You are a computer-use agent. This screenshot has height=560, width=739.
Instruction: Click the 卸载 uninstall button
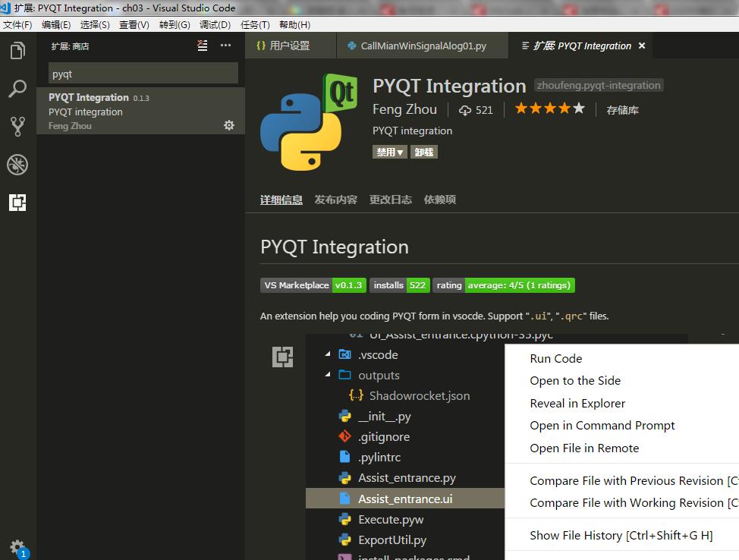tap(423, 151)
